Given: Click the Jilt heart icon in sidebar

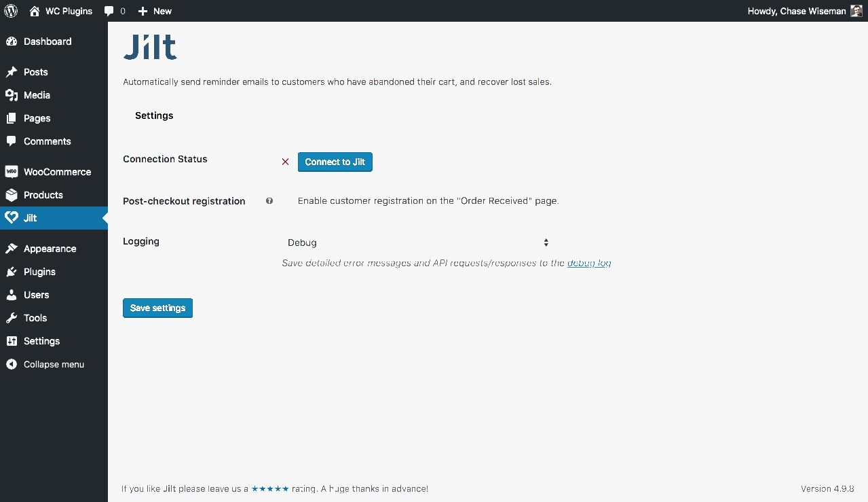Looking at the screenshot, I should [x=11, y=218].
